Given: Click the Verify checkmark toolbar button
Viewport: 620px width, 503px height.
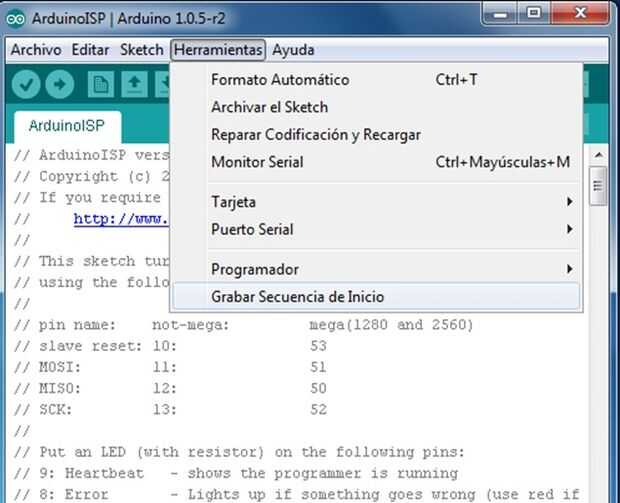Looking at the screenshot, I should (26, 84).
